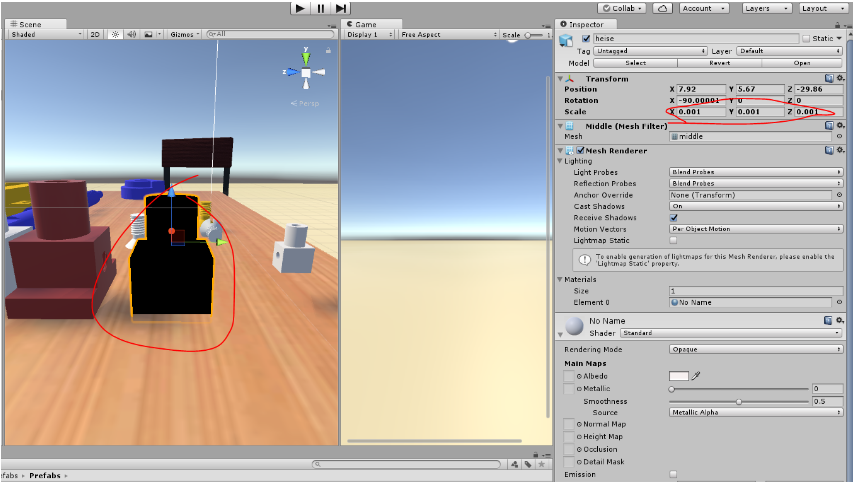Open the Tag Untagged dropdown

(x=650, y=51)
